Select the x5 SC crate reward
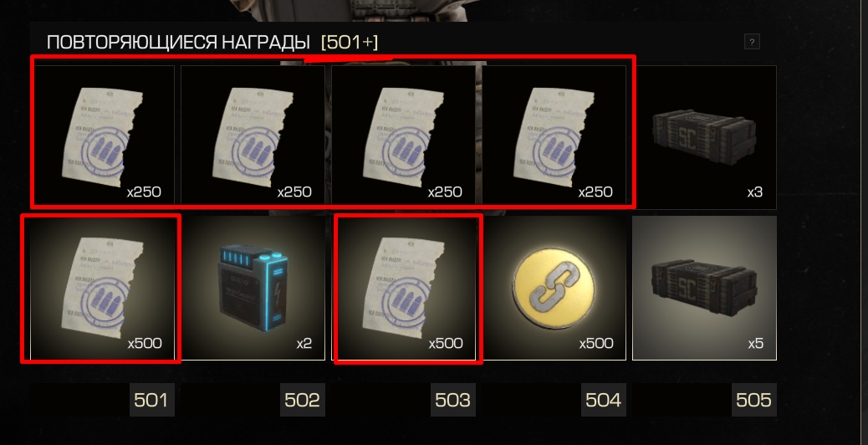The image size is (868, 445). pos(704,288)
